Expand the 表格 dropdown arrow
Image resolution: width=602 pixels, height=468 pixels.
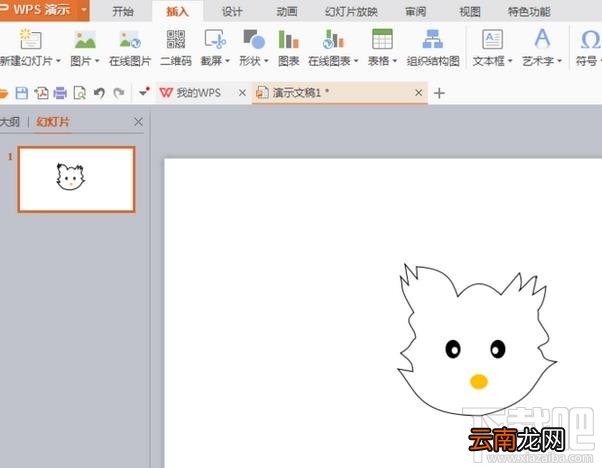(394, 61)
